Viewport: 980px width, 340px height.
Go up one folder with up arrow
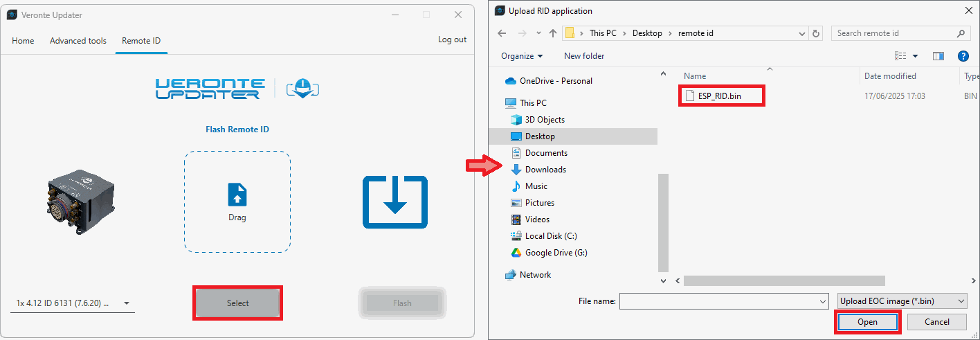tap(553, 33)
